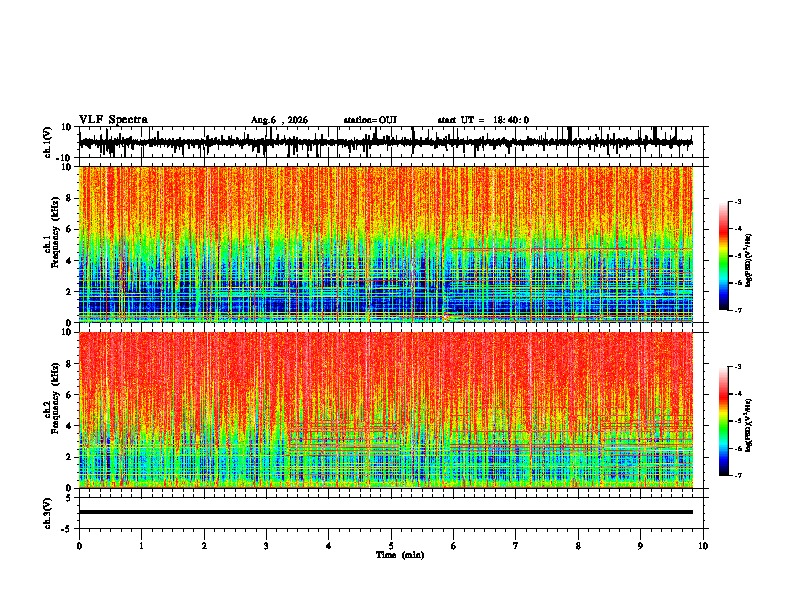
Task: Click inside the ch.2 spectrogram panel
Action: [x=385, y=410]
